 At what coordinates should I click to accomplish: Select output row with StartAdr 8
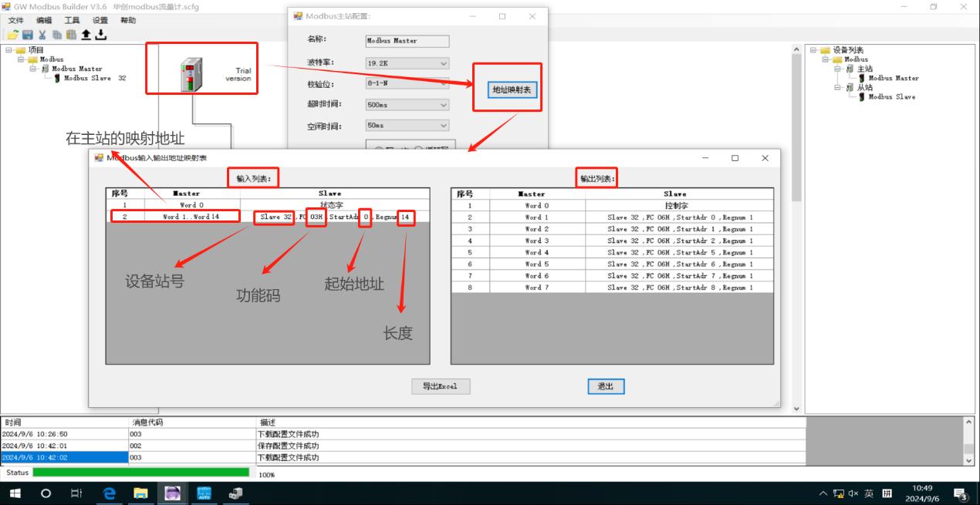coord(612,287)
